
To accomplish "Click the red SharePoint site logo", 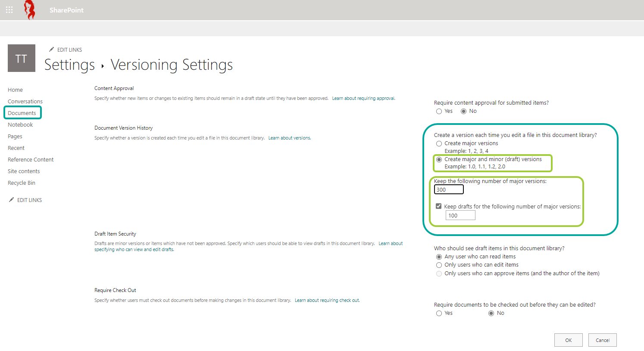I will point(29,9).
